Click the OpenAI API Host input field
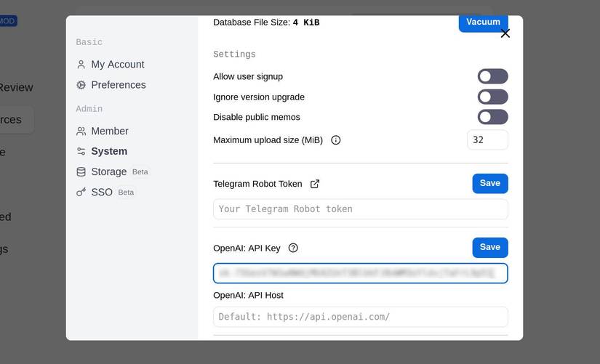600x364 pixels. pyautogui.click(x=360, y=317)
